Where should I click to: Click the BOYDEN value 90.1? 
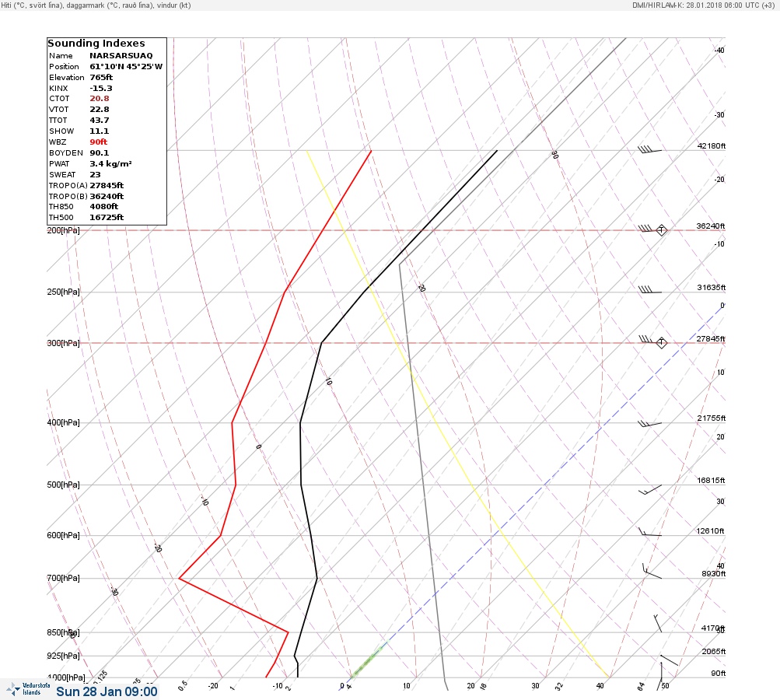100,152
